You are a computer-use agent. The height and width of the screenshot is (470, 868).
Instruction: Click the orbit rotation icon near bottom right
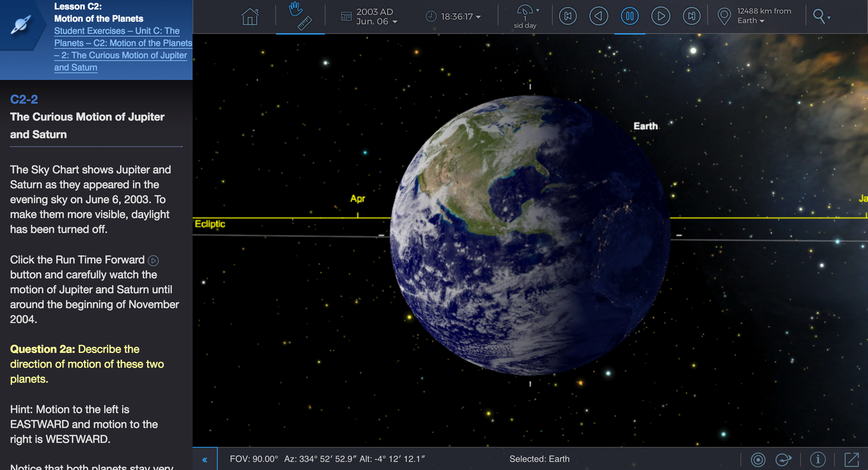coord(783,459)
